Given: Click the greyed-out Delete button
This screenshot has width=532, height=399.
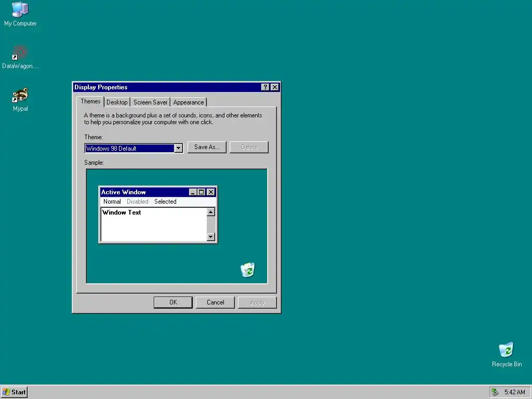Looking at the screenshot, I should [x=249, y=147].
